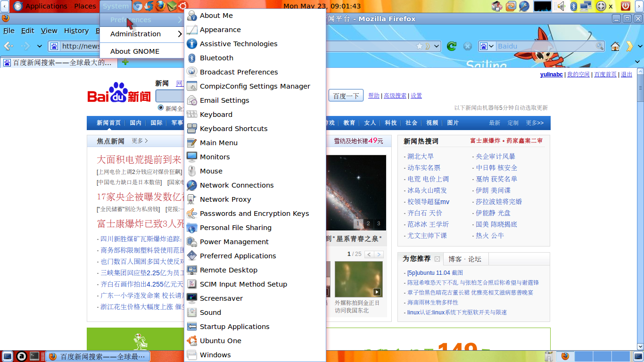Open the blue swirl browser launcher
Image resolution: width=644 pixels, height=362 pixels.
[x=149, y=6]
